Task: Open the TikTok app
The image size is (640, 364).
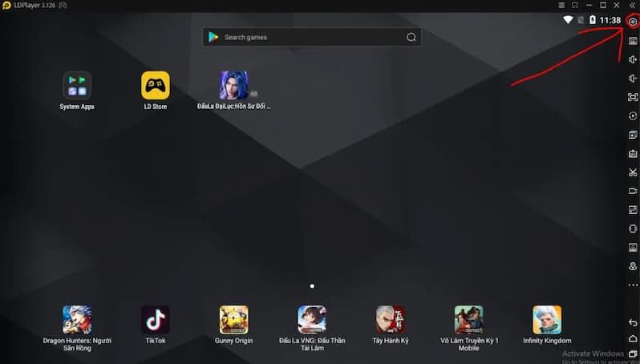Action: pos(155,320)
